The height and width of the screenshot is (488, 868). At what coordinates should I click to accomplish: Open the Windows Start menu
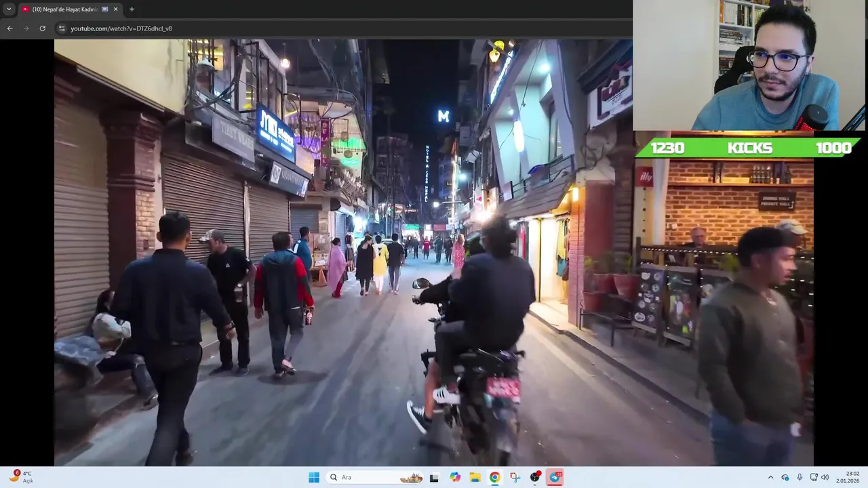[x=314, y=477]
